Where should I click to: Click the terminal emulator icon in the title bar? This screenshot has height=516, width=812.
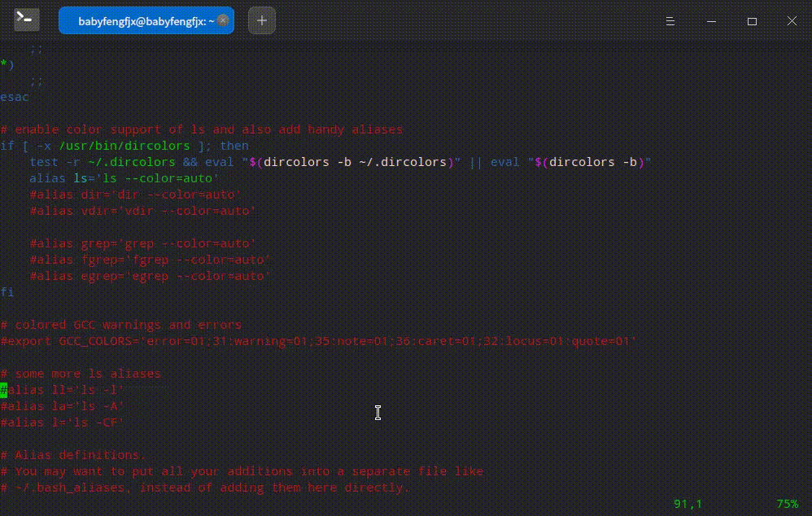pos(27,20)
